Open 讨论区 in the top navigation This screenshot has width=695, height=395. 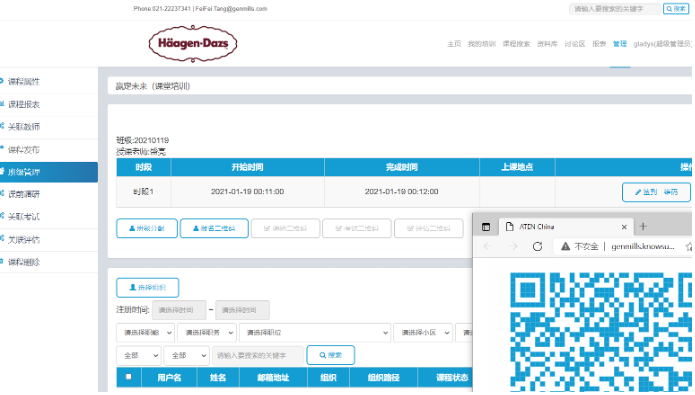575,44
